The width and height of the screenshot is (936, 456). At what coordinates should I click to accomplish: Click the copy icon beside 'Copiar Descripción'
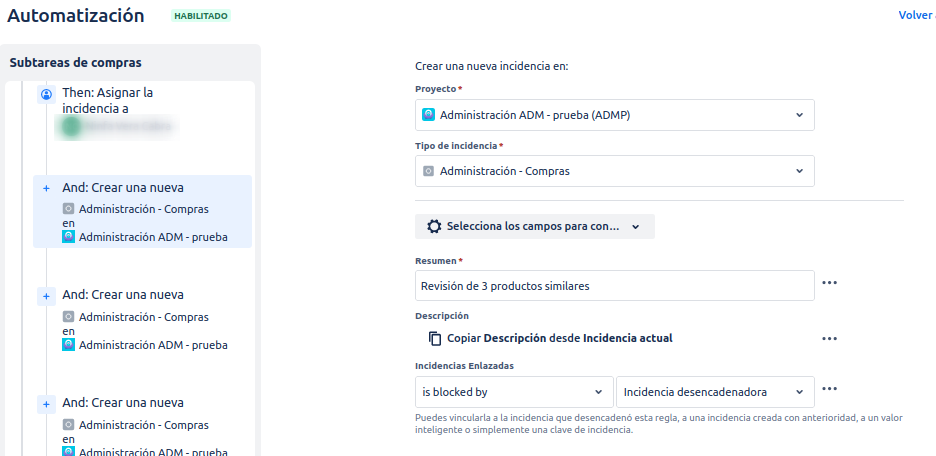435,338
